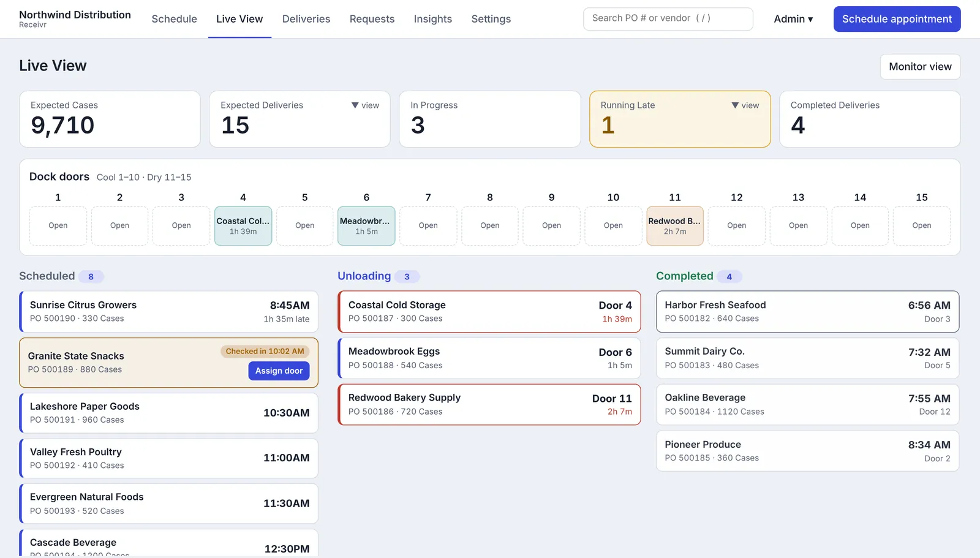Open dock door 4 Coastal Cold tile
This screenshot has width=980, height=558.
click(x=243, y=225)
